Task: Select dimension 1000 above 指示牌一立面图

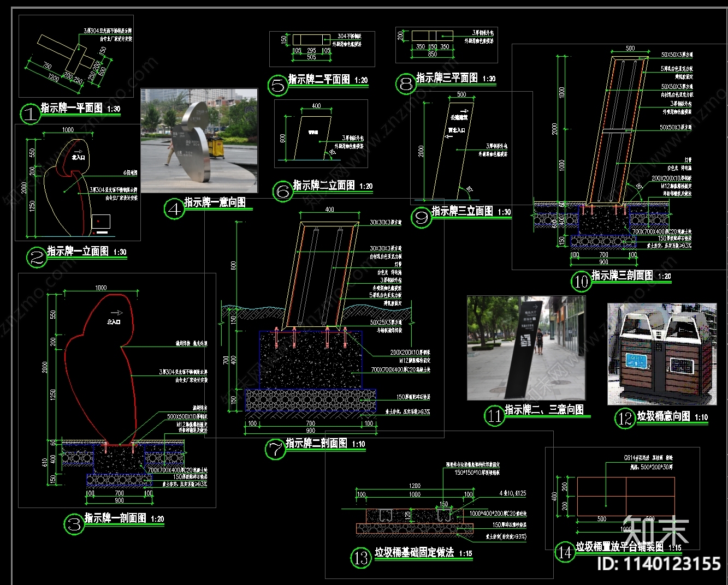Action: (x=68, y=130)
